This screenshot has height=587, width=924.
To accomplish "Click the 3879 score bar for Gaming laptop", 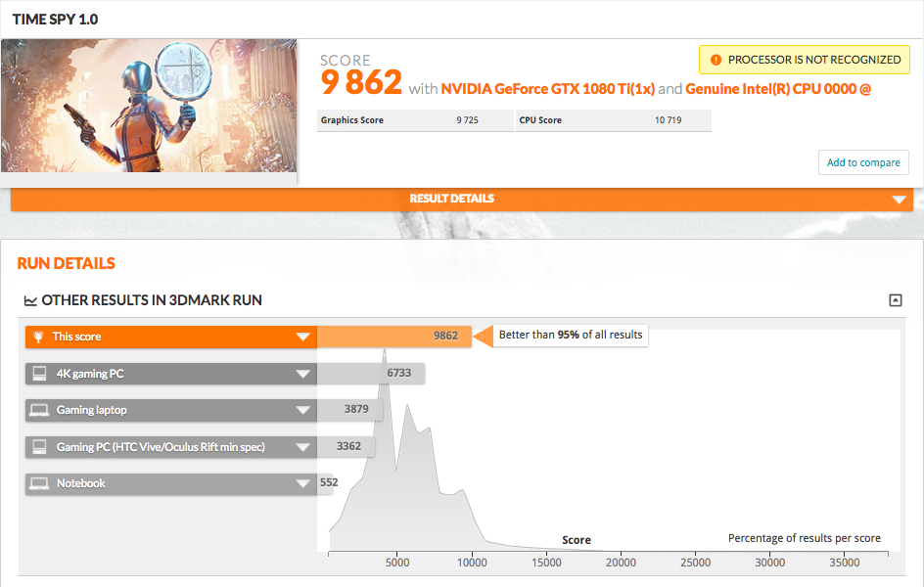I will (x=350, y=410).
